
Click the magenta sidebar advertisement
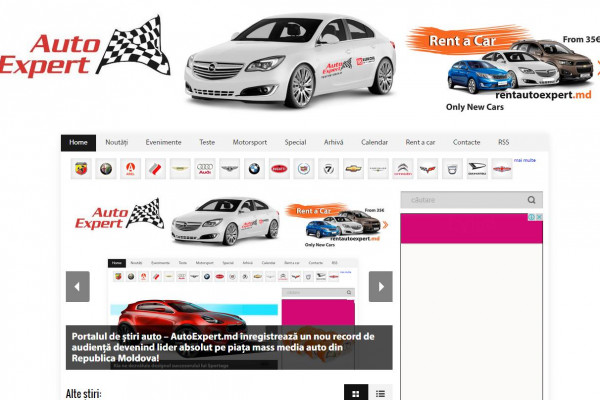(x=471, y=229)
